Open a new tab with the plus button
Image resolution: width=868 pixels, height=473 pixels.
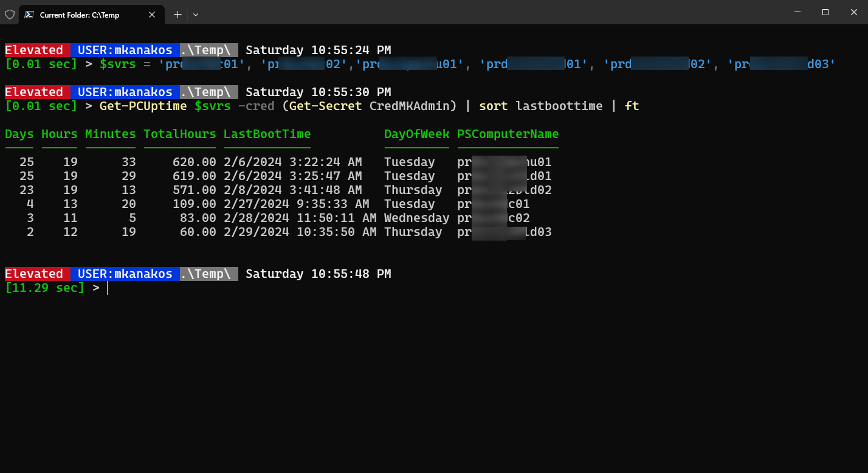[x=177, y=14]
